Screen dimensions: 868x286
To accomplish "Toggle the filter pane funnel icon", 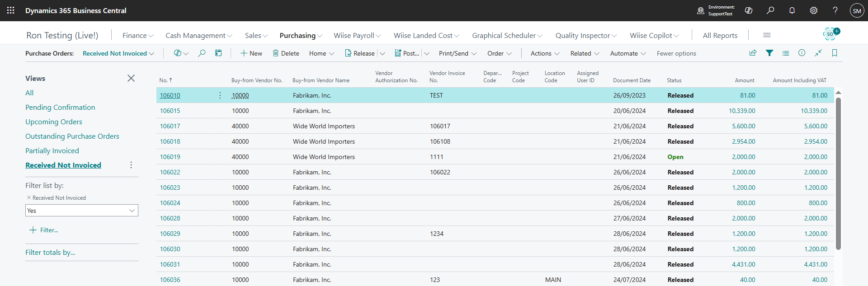I will (x=769, y=53).
